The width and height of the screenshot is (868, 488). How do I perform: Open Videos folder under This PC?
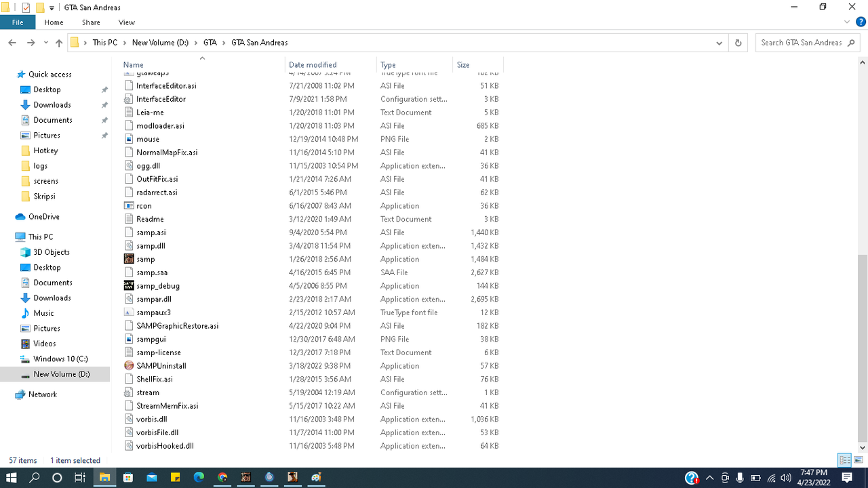coord(45,344)
